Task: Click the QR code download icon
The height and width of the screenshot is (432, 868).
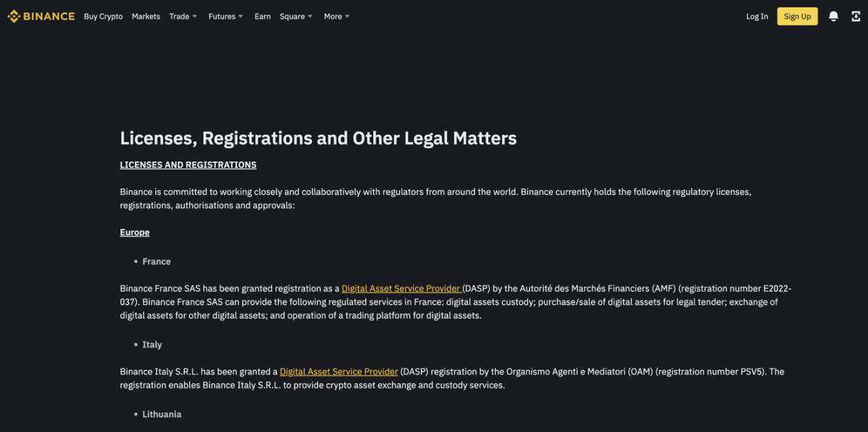Action: (856, 17)
